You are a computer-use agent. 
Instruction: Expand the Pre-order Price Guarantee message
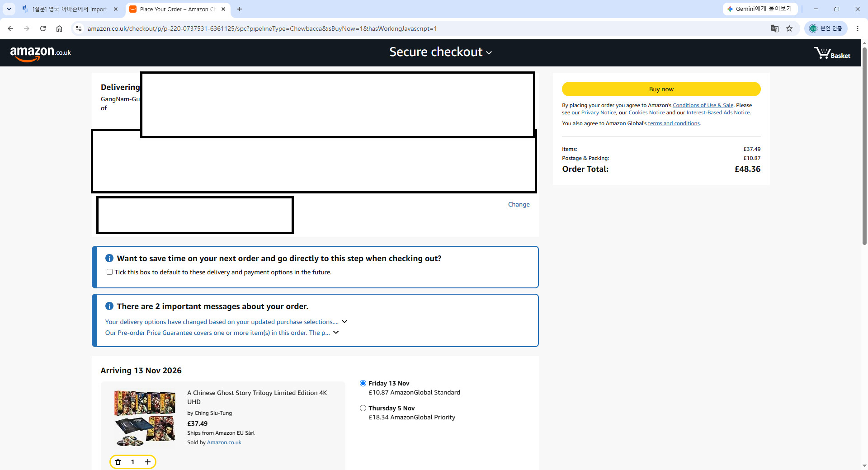point(336,332)
